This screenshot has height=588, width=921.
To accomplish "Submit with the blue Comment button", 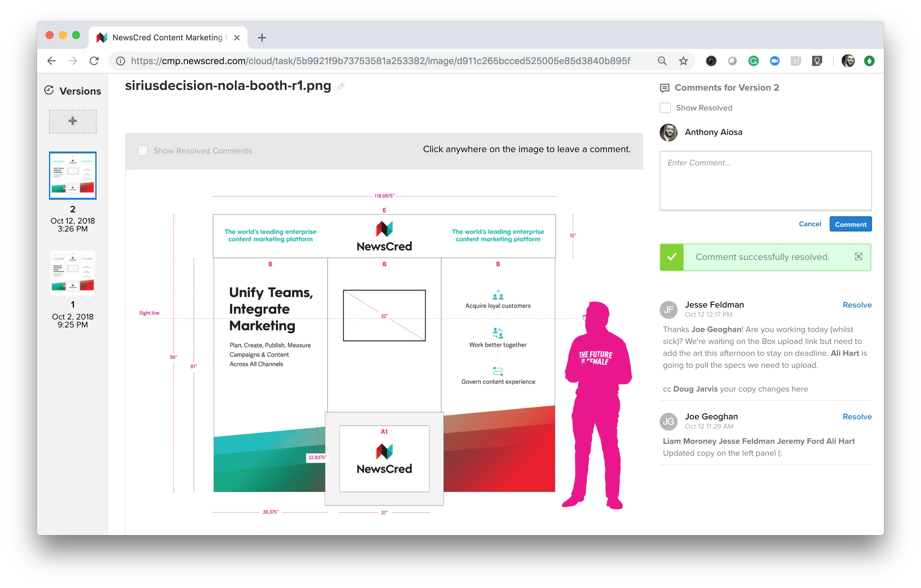I will point(850,224).
